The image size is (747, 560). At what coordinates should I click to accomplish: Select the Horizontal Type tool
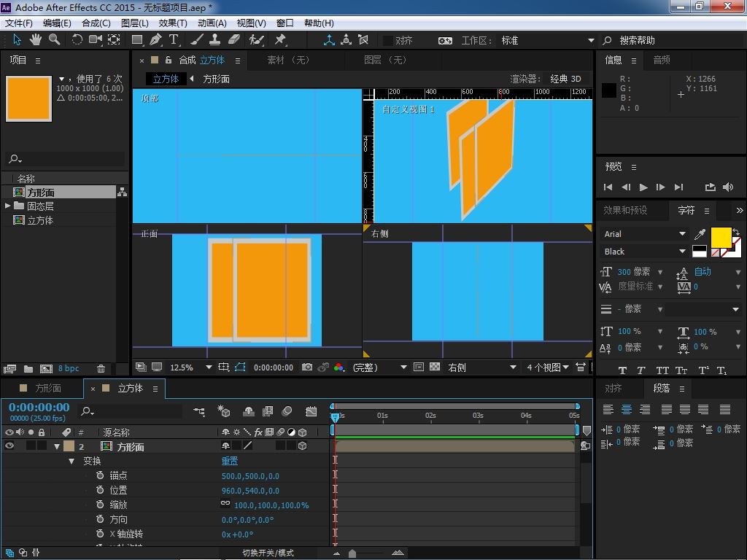click(x=174, y=40)
